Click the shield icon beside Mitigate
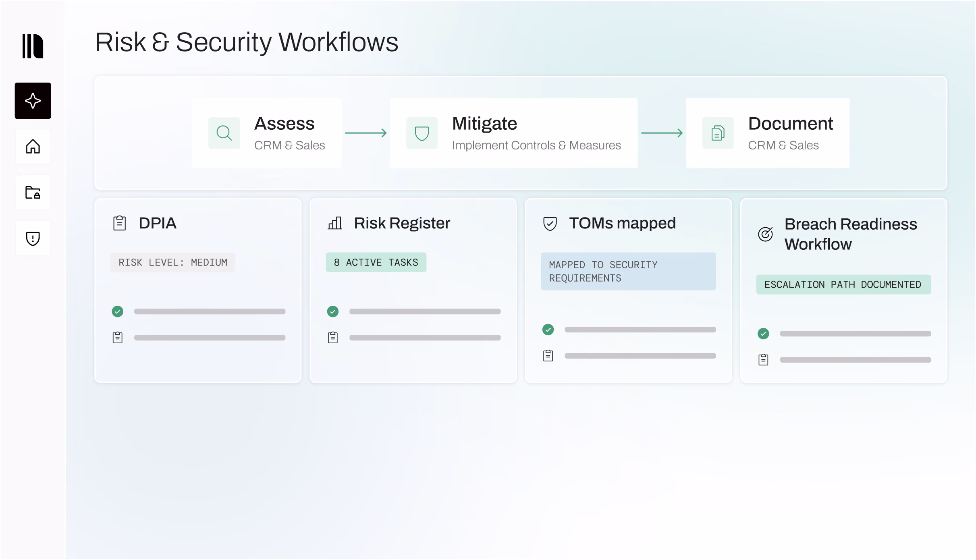The image size is (976, 560). [x=422, y=133]
